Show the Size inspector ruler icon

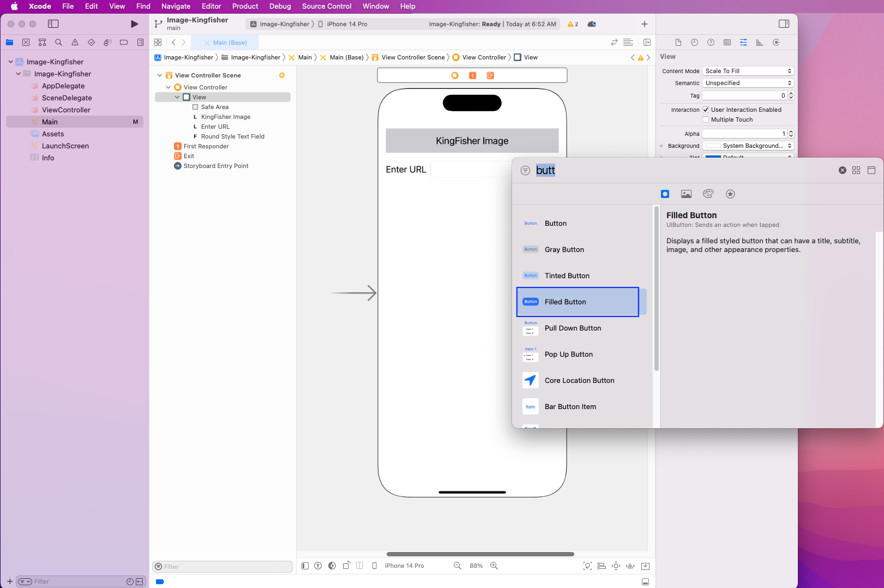click(760, 43)
